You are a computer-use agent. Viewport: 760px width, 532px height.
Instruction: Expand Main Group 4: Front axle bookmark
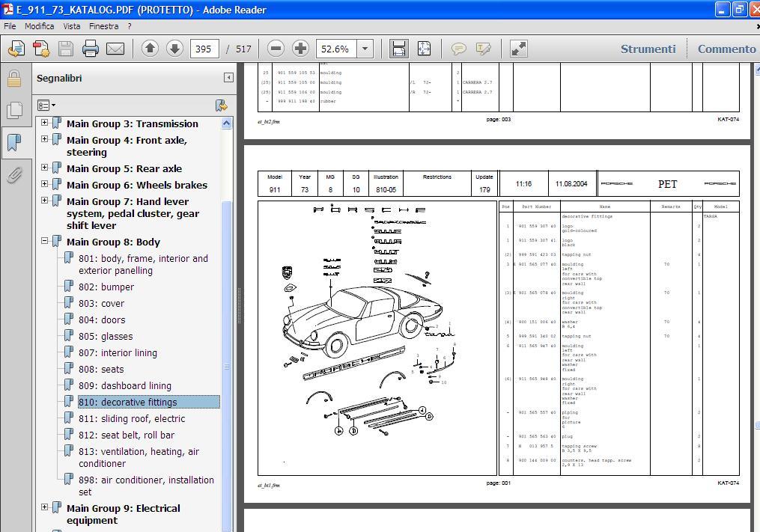click(x=45, y=139)
